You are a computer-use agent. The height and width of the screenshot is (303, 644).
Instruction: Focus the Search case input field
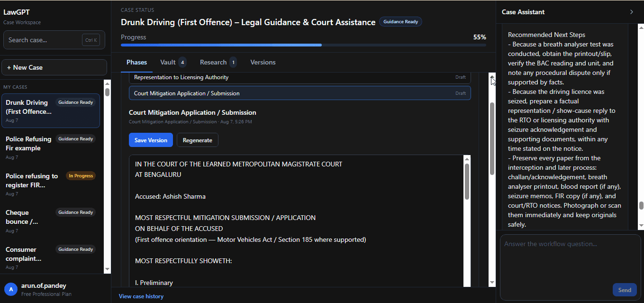tap(55, 40)
